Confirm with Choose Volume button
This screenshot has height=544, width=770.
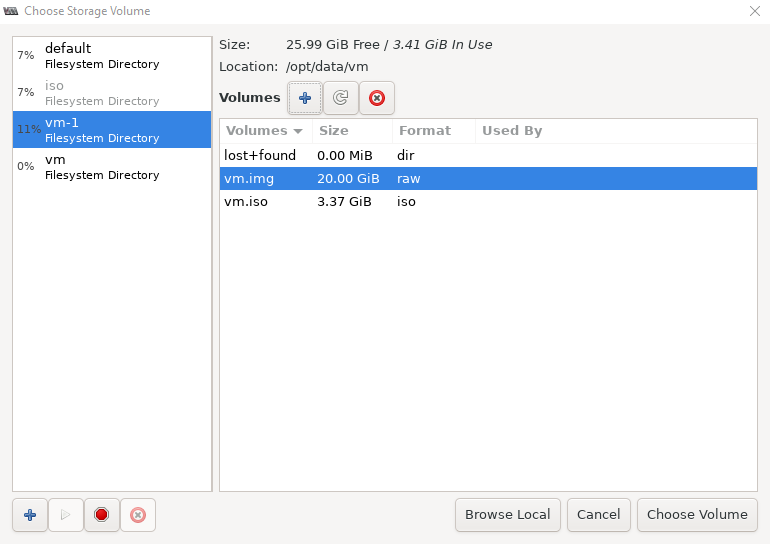[697, 515]
